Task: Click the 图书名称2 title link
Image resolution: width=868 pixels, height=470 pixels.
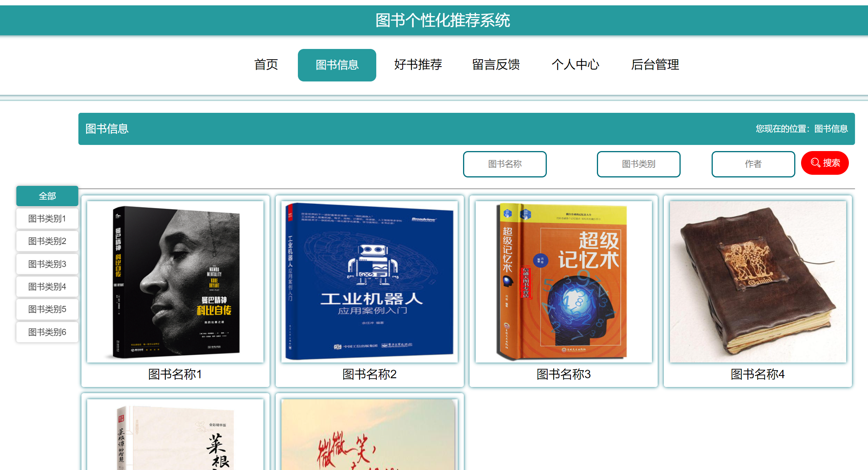Action: click(369, 375)
